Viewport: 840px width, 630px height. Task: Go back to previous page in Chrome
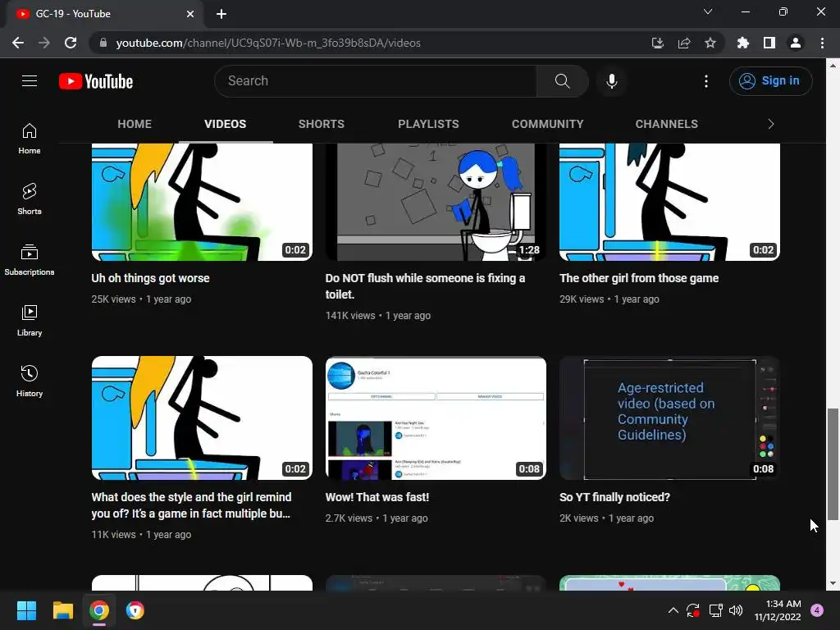(x=18, y=43)
